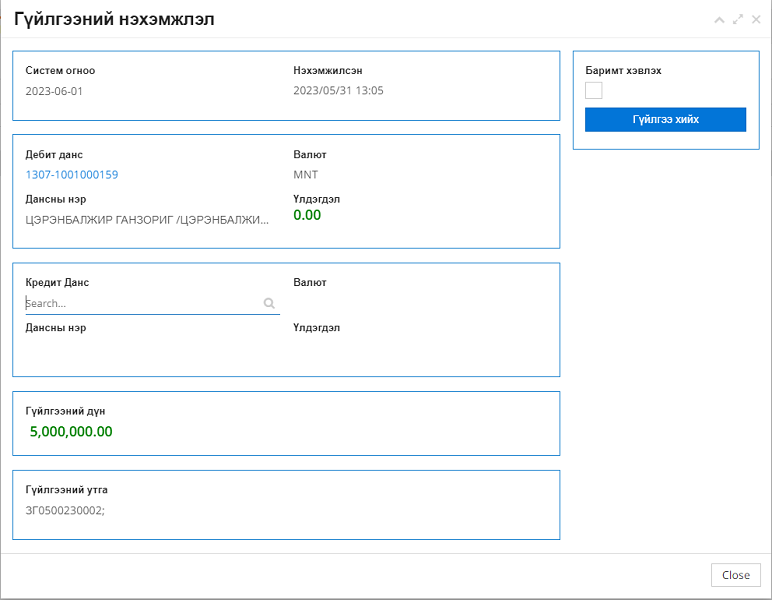Click the Систем огноо label

click(x=60, y=70)
